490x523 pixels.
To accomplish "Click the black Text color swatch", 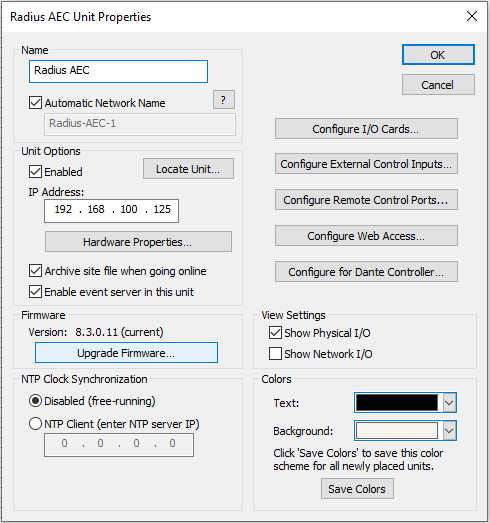I will point(397,403).
